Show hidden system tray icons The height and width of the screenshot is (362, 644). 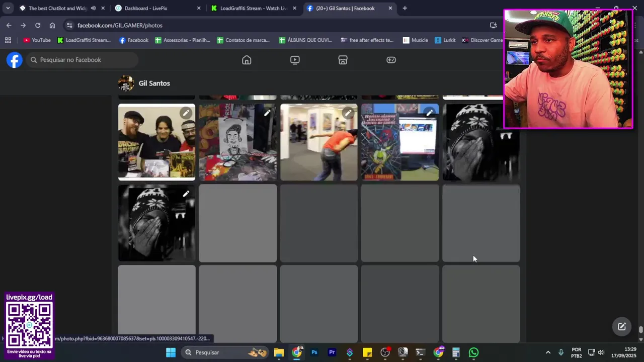(x=548, y=352)
